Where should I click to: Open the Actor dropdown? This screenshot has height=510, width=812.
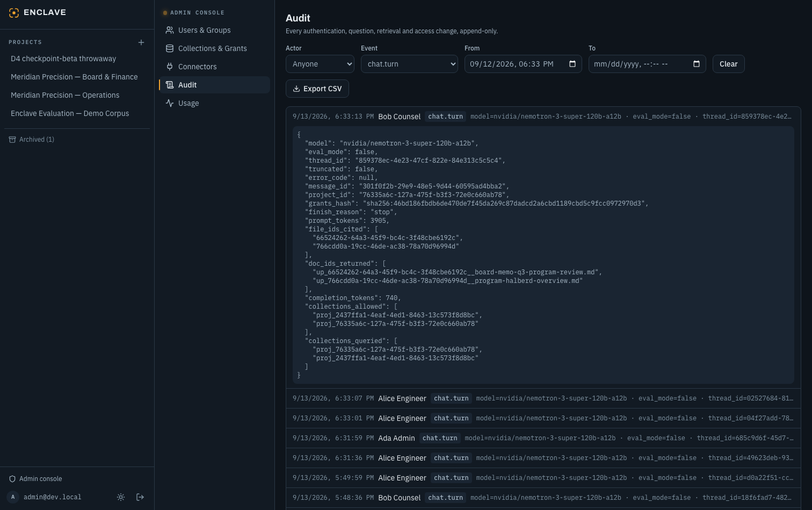click(320, 64)
